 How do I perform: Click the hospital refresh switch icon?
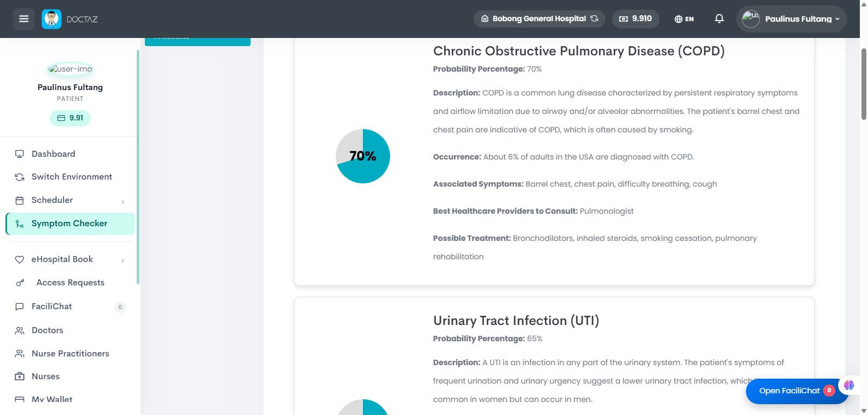point(595,18)
